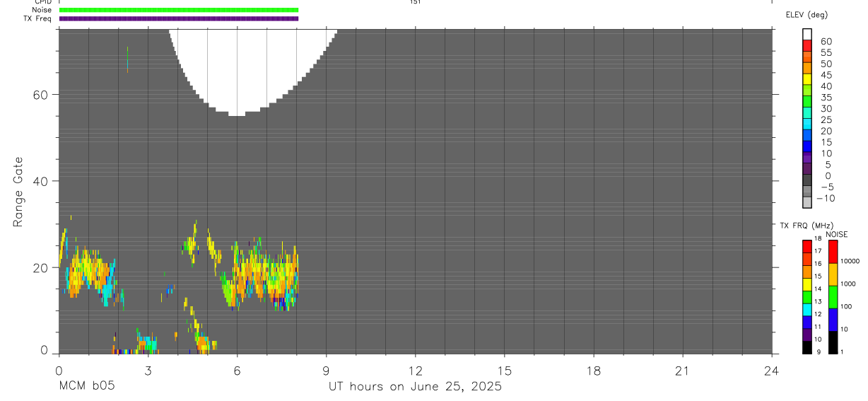
Task: Click the white top swatch of the ELEV colour bar
Action: click(x=807, y=35)
